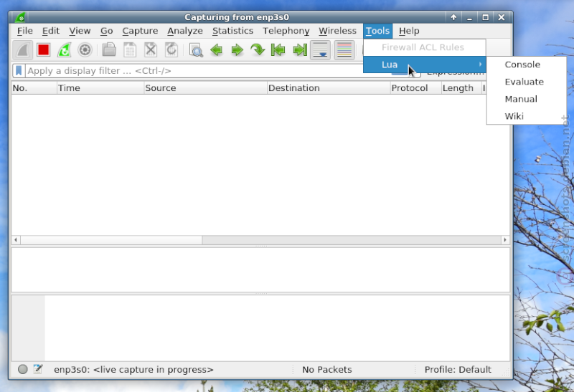The image size is (574, 392).
Task: Sort by the Destination column header
Action: 329,87
